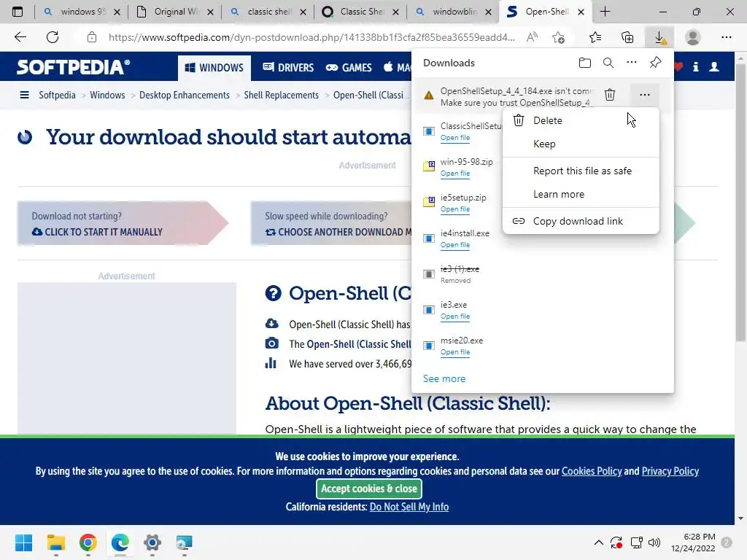The image size is (747, 560).
Task: Add this page to favorites star icon
Action: coord(559,37)
